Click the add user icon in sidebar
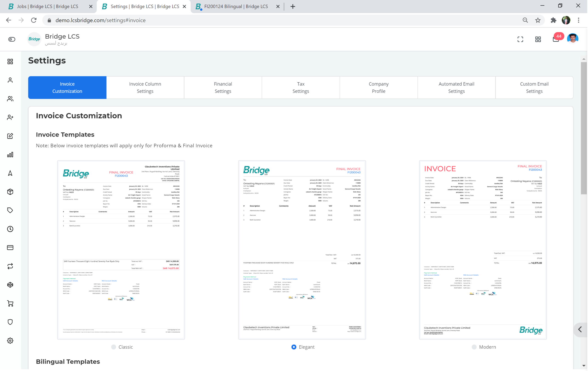This screenshot has width=588, height=371. pyautogui.click(x=10, y=117)
